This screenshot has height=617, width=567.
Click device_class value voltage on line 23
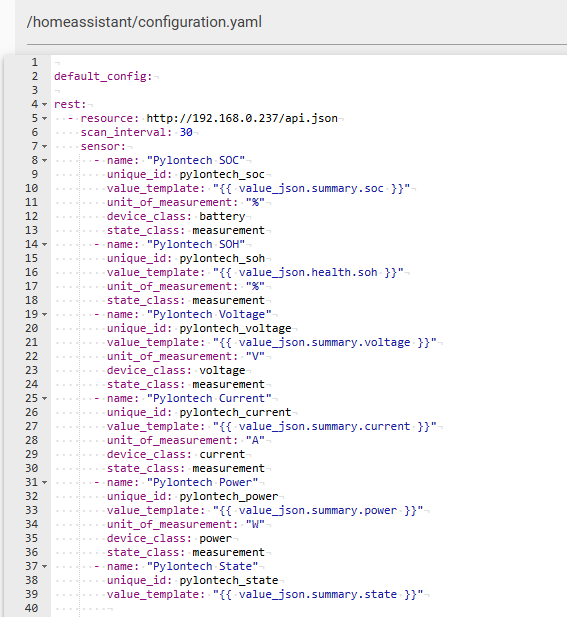pyautogui.click(x=222, y=370)
